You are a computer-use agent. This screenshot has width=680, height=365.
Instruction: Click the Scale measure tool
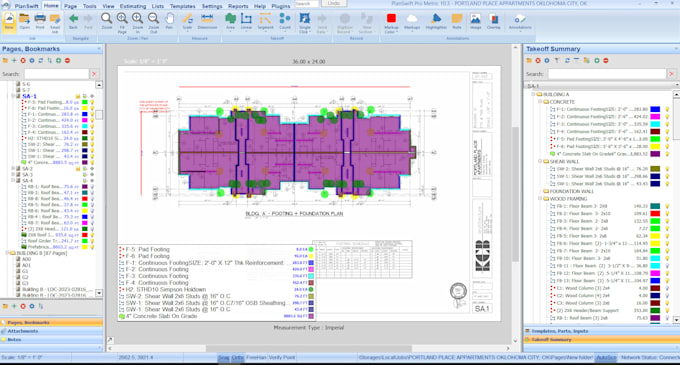tap(187, 21)
